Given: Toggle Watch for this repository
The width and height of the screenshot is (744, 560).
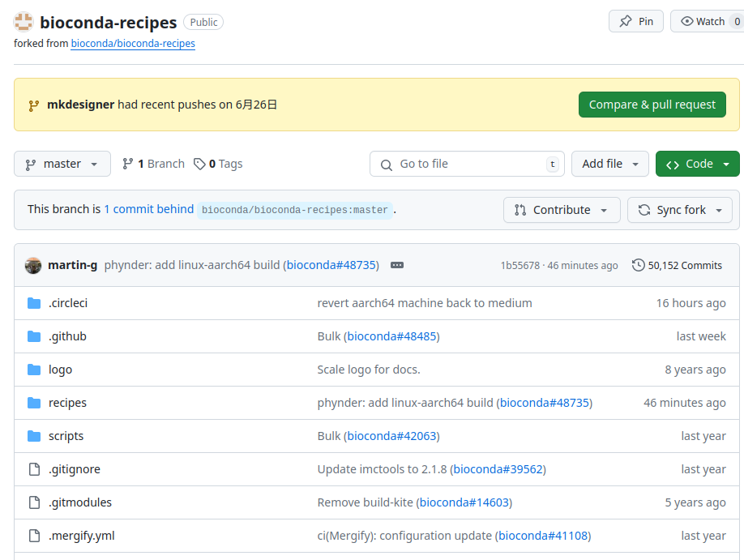Looking at the screenshot, I should click(x=703, y=21).
